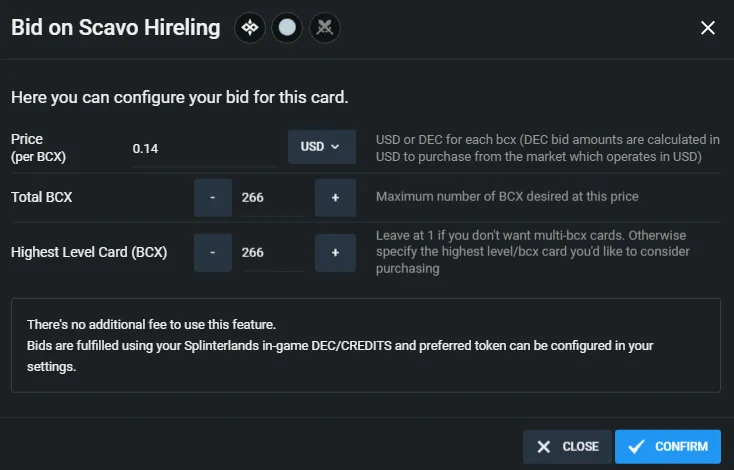The height and width of the screenshot is (470, 734).
Task: Increase Total BCX with the plus button
Action: [x=335, y=198]
